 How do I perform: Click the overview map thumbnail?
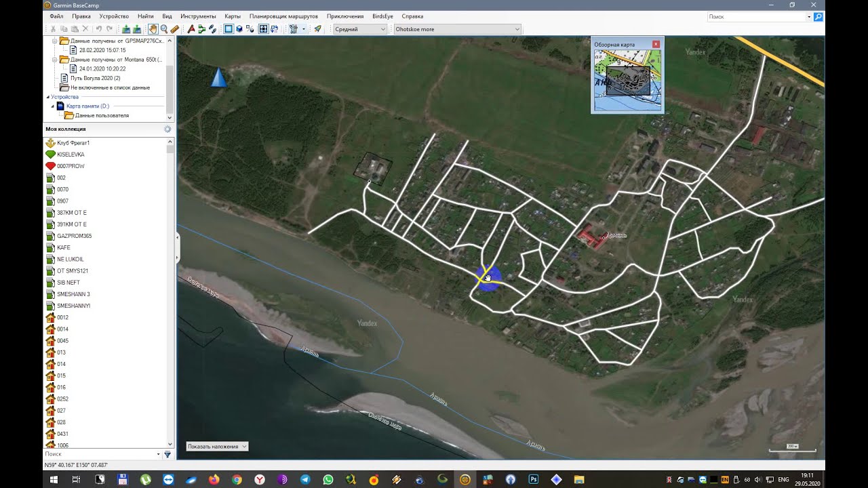(627, 81)
